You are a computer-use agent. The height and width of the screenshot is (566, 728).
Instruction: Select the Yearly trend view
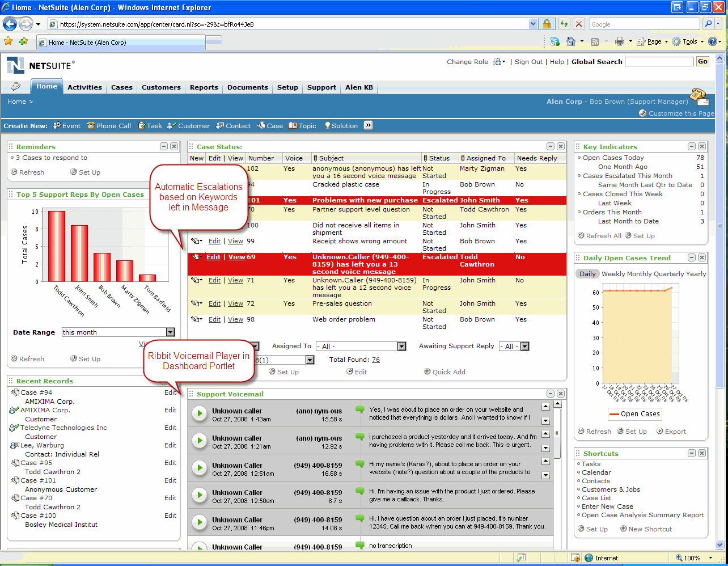[696, 274]
